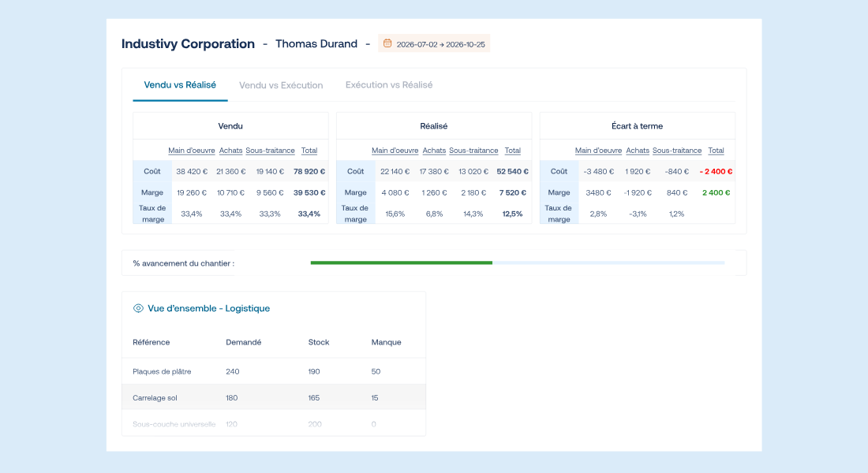
Task: Click Achats header in Réalisé table
Action: (x=434, y=151)
